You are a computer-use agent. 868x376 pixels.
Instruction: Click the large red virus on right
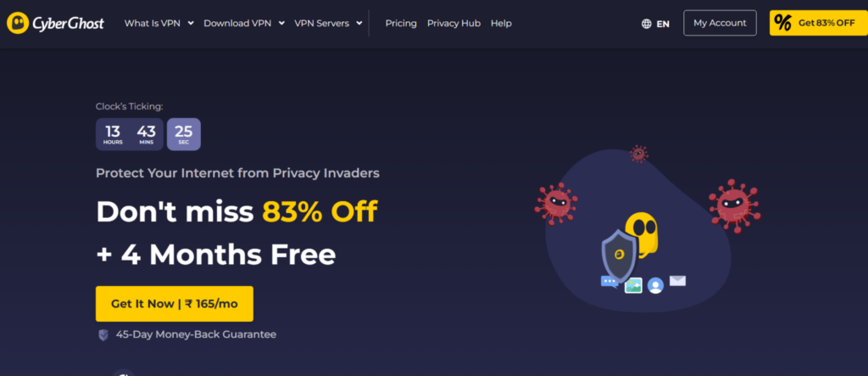[x=735, y=205]
